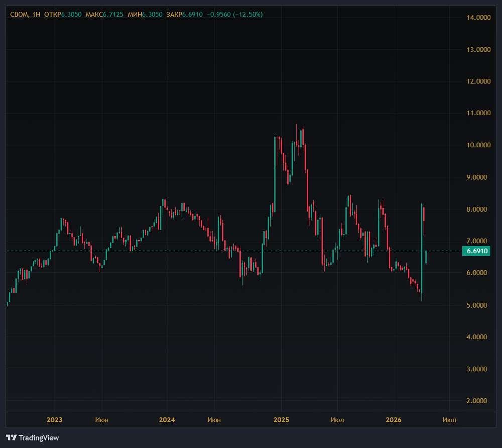The width and height of the screenshot is (502, 448).
Task: Click the 11.0000 price axis label
Action: [478, 113]
